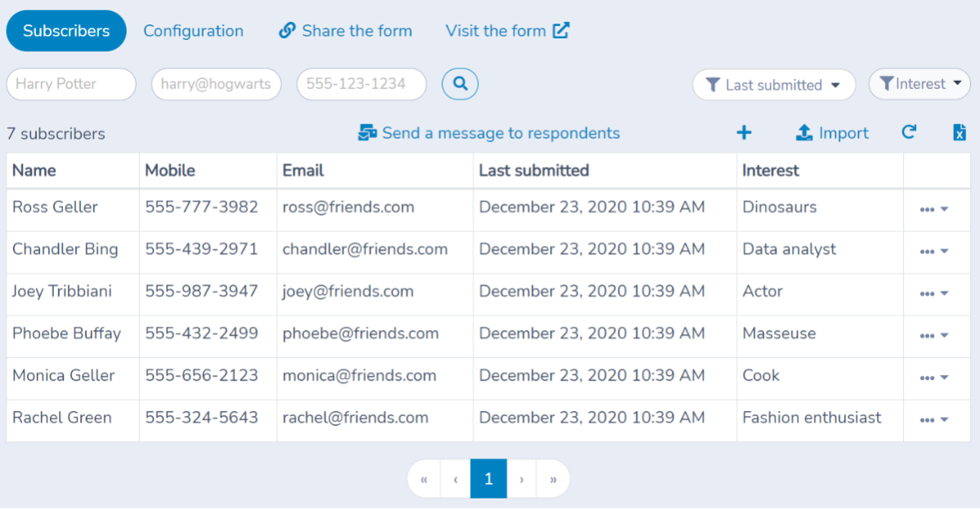Open Visit the form external link

(x=508, y=30)
